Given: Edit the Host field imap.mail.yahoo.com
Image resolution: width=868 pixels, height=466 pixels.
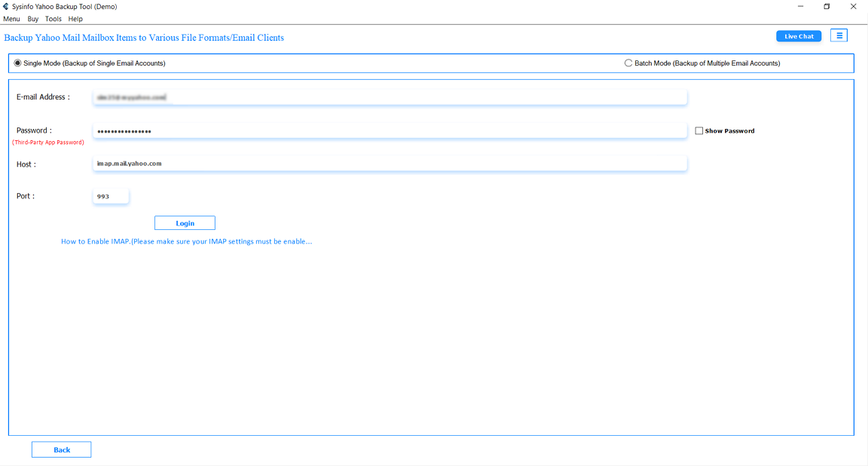Looking at the screenshot, I should 390,164.
